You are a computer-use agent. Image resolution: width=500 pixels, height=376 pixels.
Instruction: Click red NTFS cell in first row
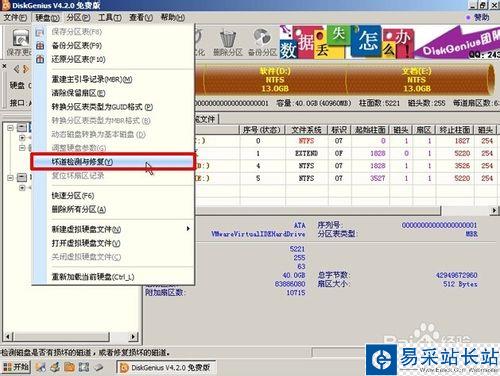(x=306, y=141)
